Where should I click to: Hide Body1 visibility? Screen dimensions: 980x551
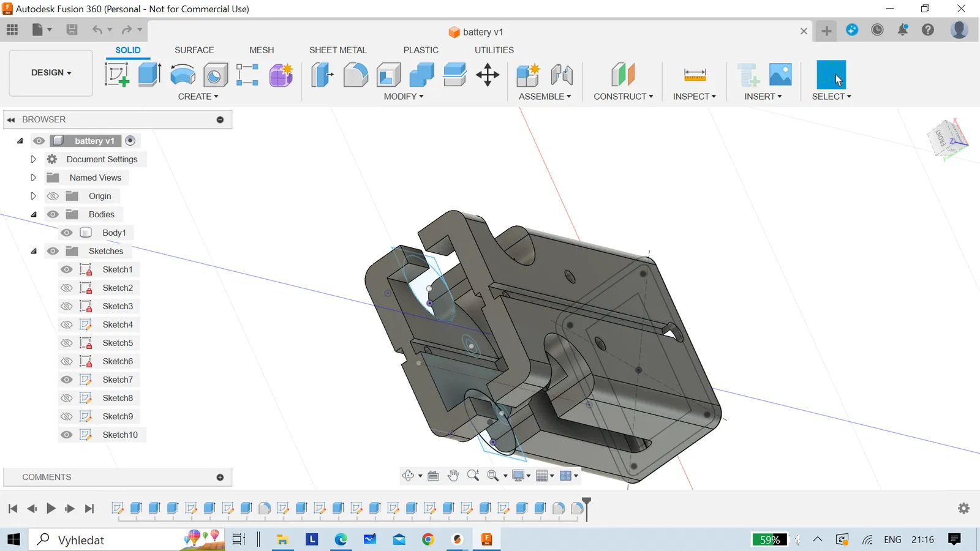coord(67,233)
